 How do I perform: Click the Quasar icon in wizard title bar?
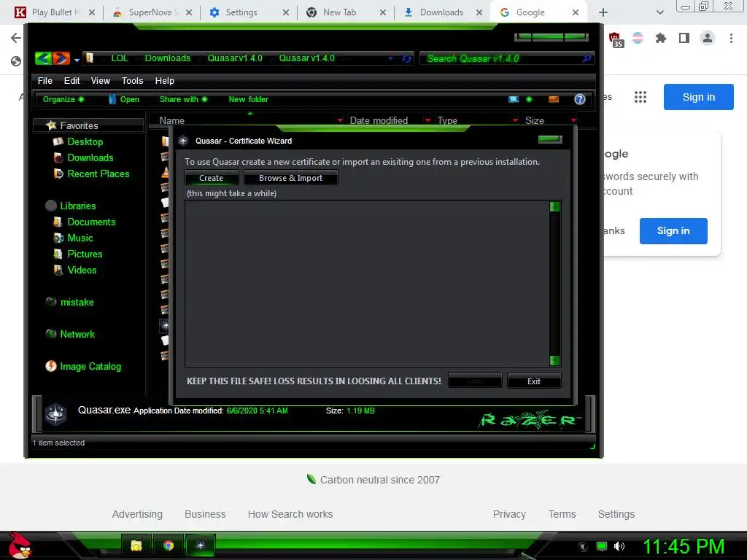tap(183, 141)
